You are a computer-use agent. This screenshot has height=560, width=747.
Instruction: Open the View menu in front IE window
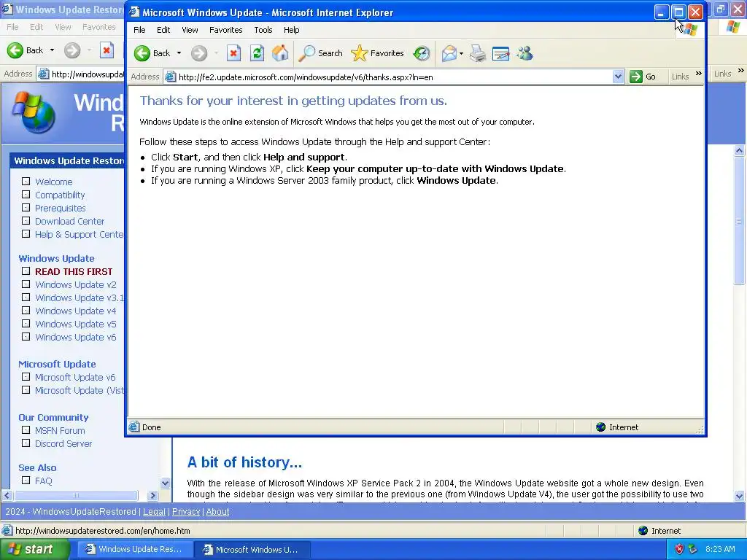pyautogui.click(x=190, y=30)
